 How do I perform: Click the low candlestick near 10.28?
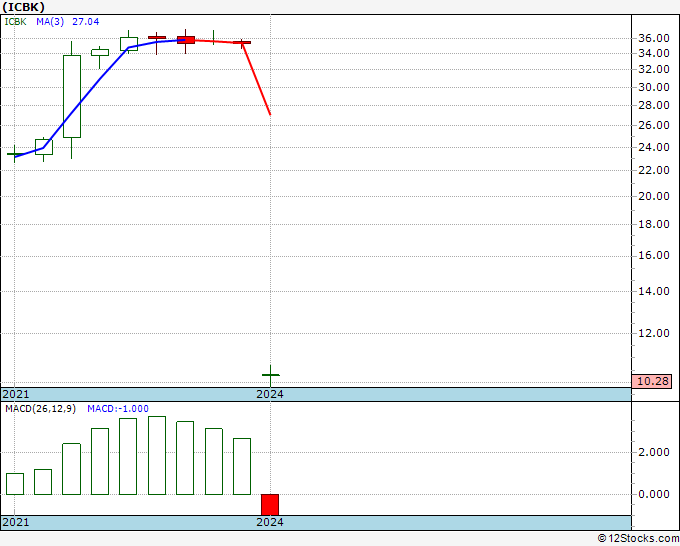271,376
